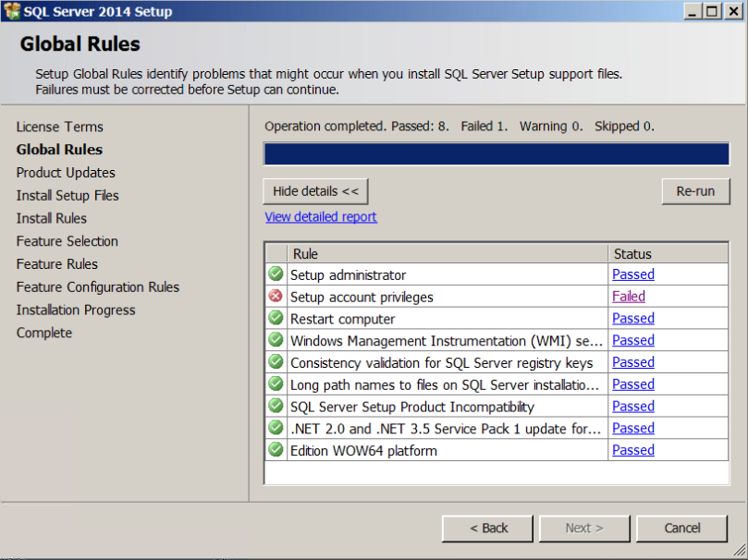The width and height of the screenshot is (748, 560).
Task: Select the Feature Selection step
Action: pos(67,241)
